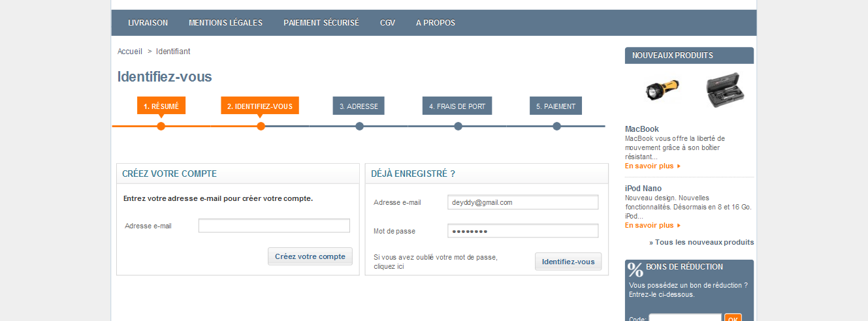Go to Paiement sécurisé page
Image resolution: width=868 pixels, height=321 pixels.
tap(321, 23)
